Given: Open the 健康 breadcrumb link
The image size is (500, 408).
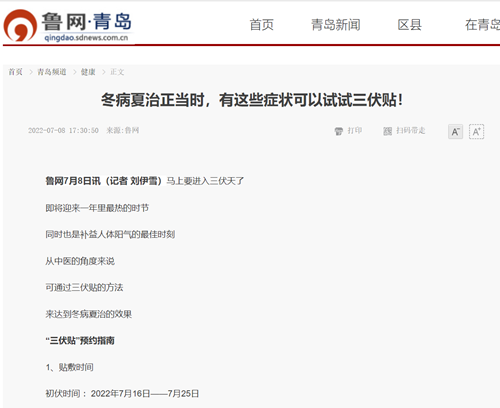Looking at the screenshot, I should [x=88, y=72].
